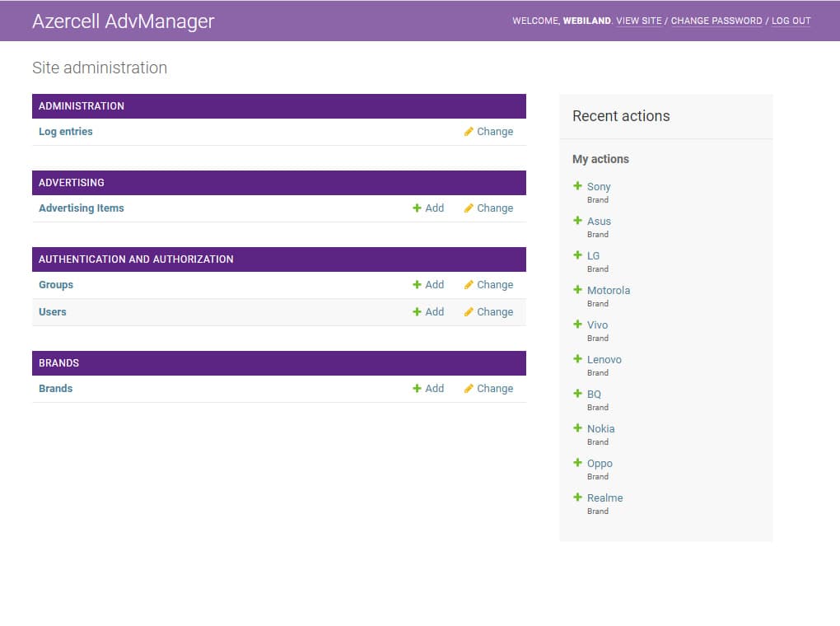Open the Lenovo brand in recent actions
The image size is (840, 626).
(x=604, y=360)
